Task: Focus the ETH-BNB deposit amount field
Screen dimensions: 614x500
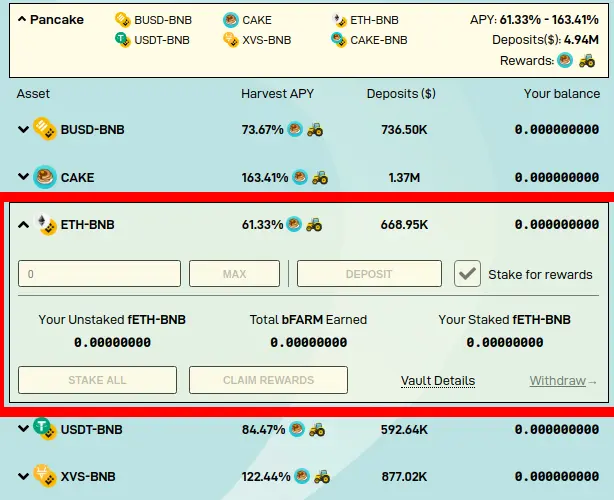Action: click(99, 274)
